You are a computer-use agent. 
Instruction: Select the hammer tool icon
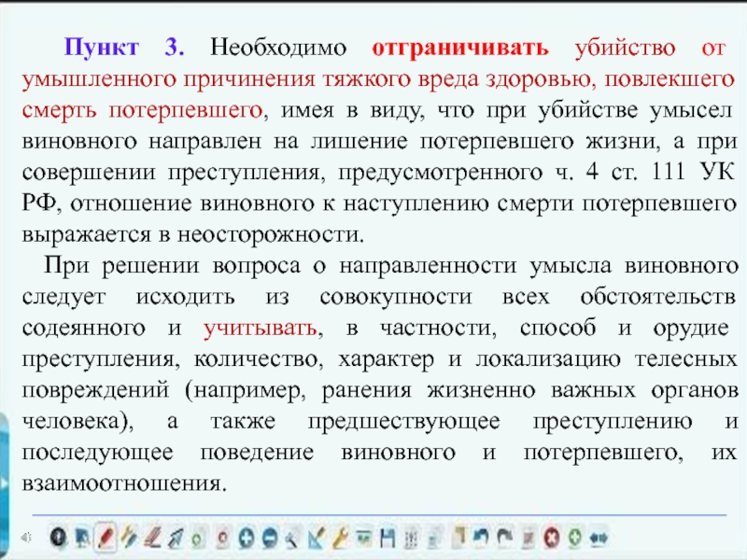292,539
